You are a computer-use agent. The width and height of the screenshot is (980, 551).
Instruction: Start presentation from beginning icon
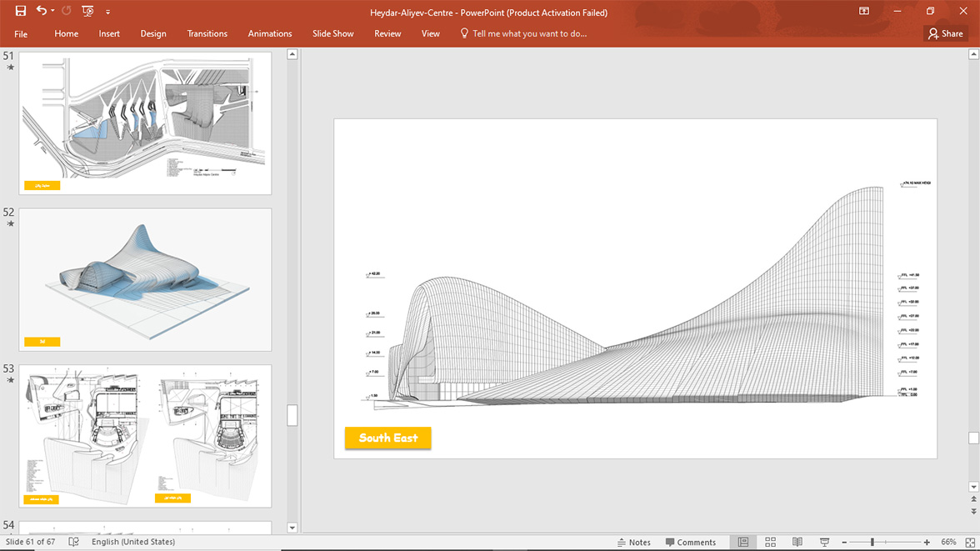87,11
